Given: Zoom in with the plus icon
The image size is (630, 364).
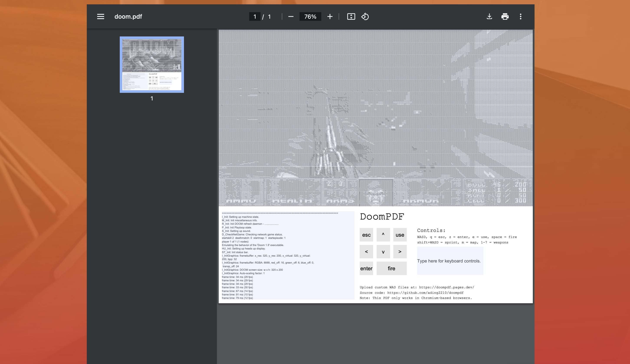Looking at the screenshot, I should [330, 16].
